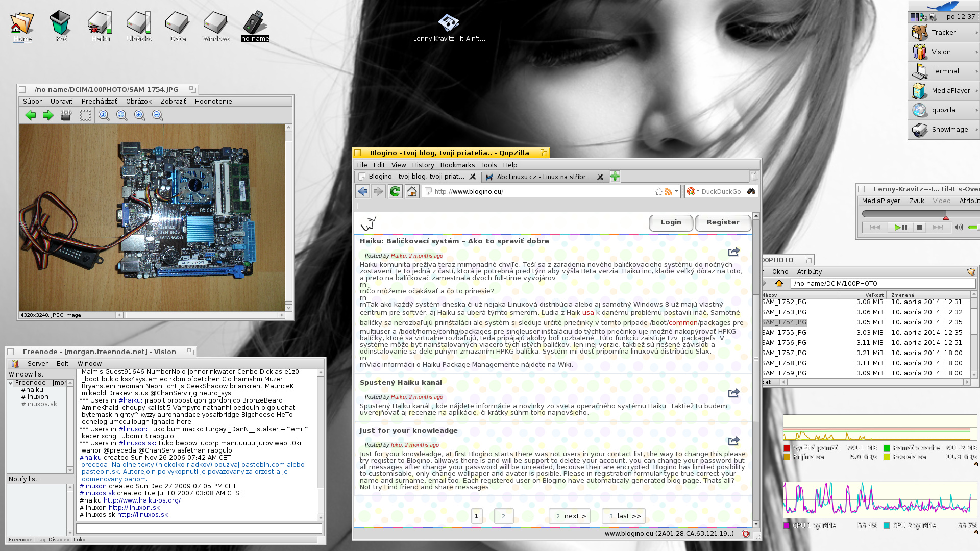Open a new QupZilla tab

coord(615,177)
